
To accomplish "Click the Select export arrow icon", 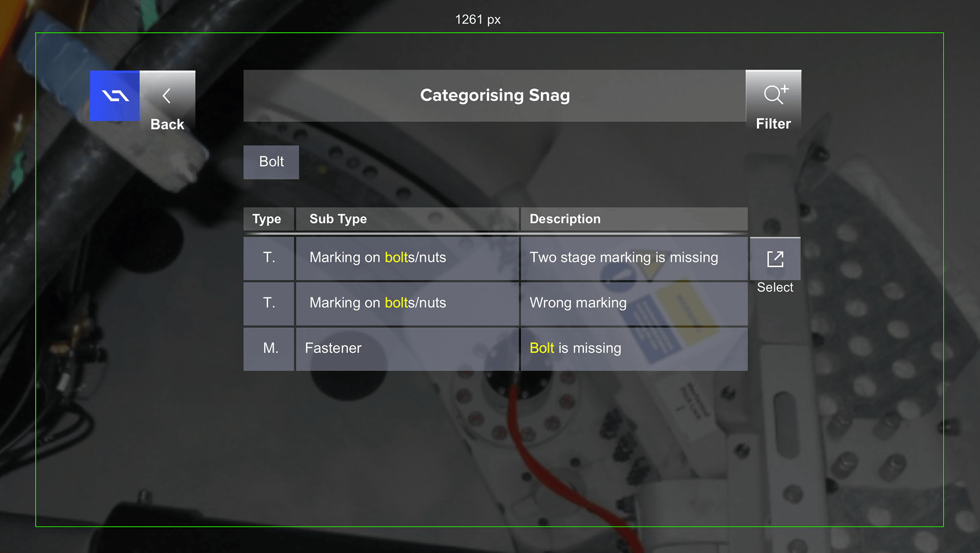I will tap(775, 259).
